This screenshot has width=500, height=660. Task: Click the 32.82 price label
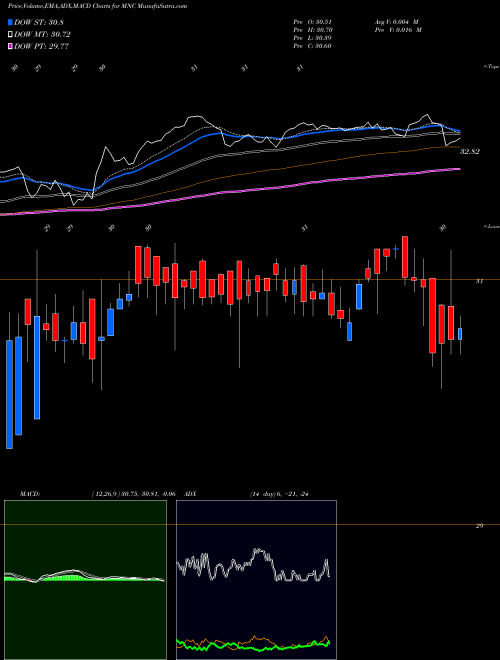point(470,152)
